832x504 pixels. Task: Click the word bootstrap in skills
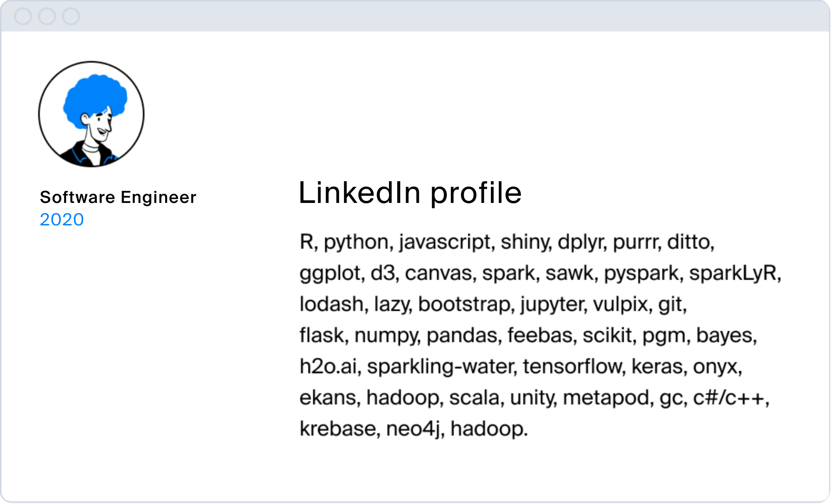pos(464,304)
